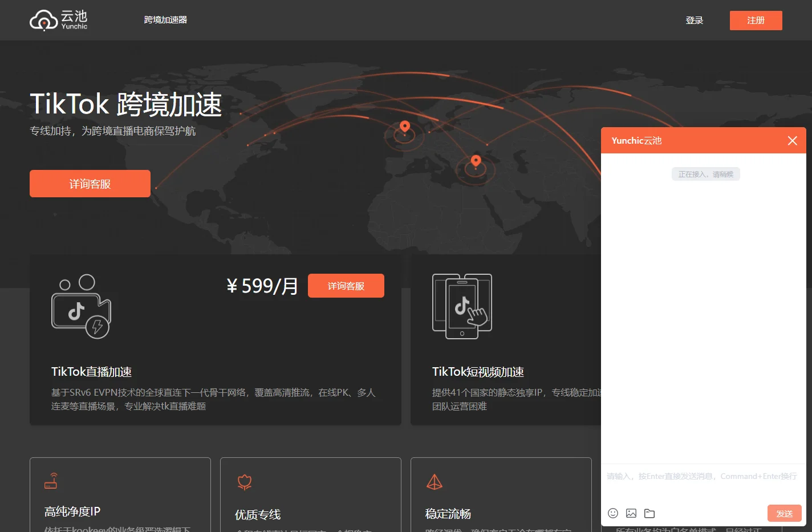Image resolution: width=812 pixels, height=532 pixels.
Task: Click the subtitle 专线加持，为跨境直播电商保驾护航
Action: pos(112,131)
